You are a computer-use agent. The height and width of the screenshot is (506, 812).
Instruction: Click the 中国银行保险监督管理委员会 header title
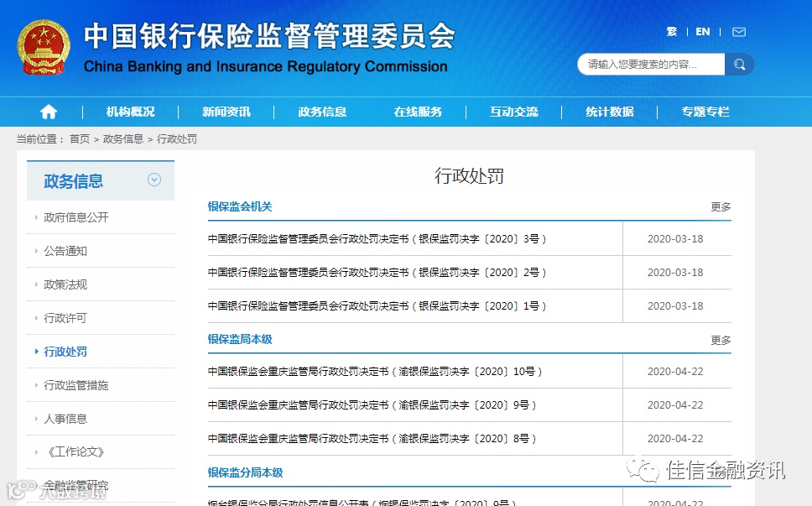tap(269, 36)
